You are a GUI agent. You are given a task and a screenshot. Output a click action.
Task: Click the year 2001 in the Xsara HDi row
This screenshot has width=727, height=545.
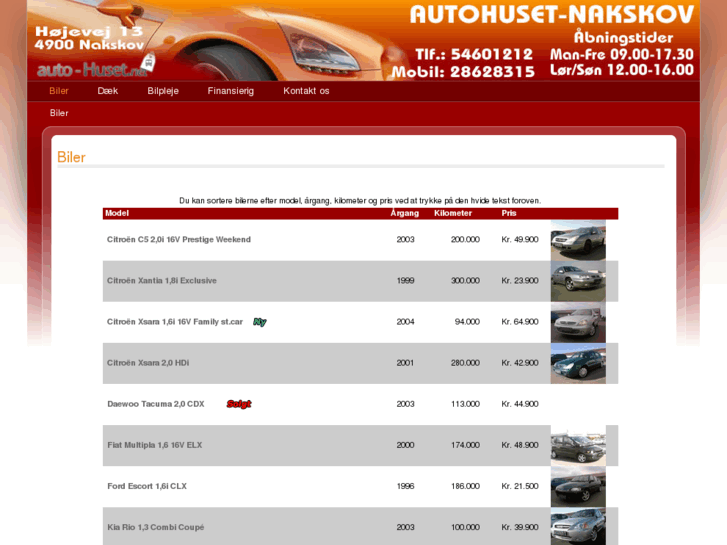pyautogui.click(x=405, y=363)
